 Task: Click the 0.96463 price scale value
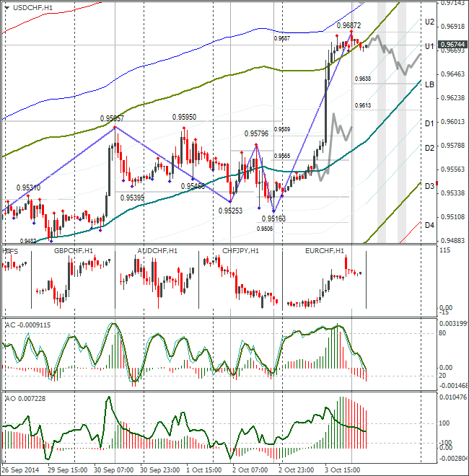[452, 74]
